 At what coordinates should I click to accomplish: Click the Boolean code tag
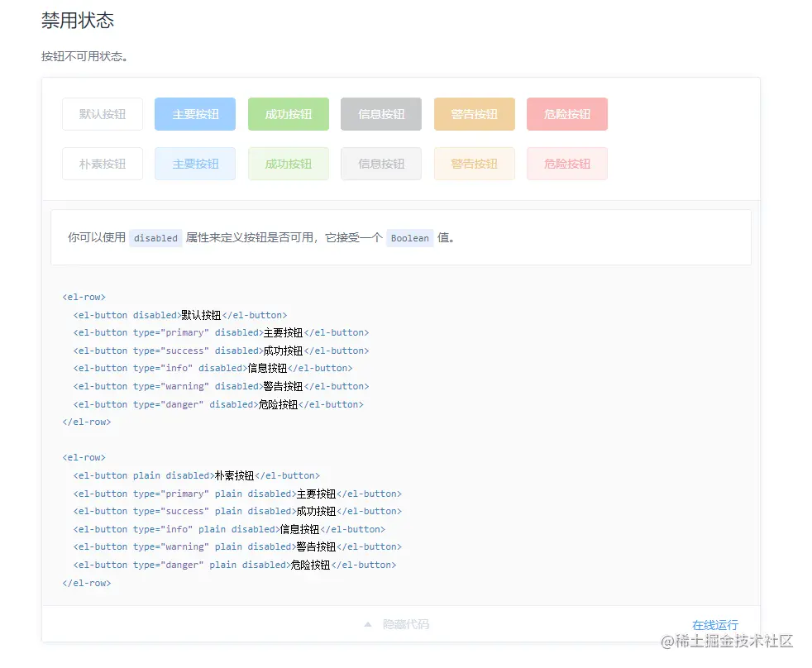point(409,237)
